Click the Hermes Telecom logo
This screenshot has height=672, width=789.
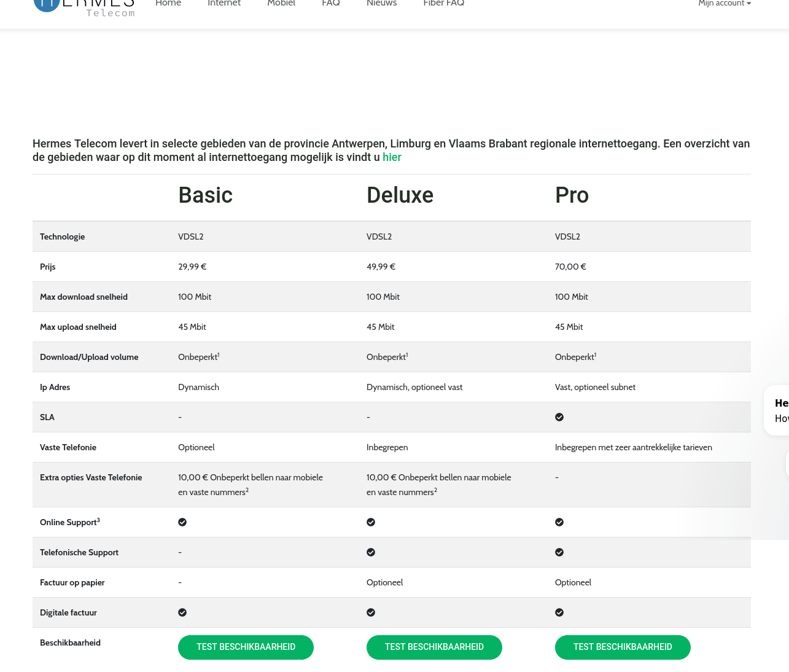[x=84, y=7]
